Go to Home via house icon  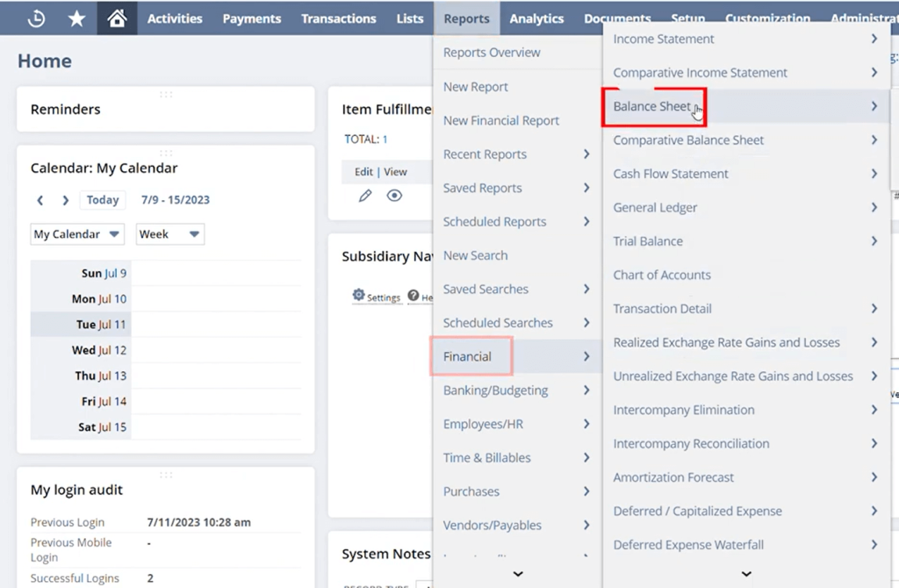(x=117, y=18)
